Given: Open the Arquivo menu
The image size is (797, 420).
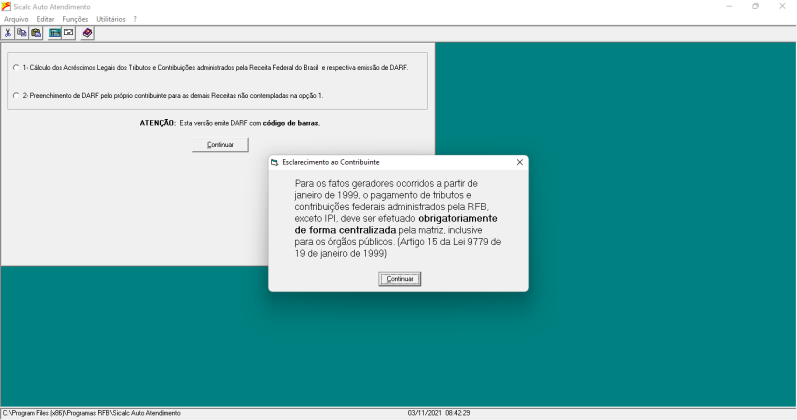Looking at the screenshot, I should tap(16, 19).
